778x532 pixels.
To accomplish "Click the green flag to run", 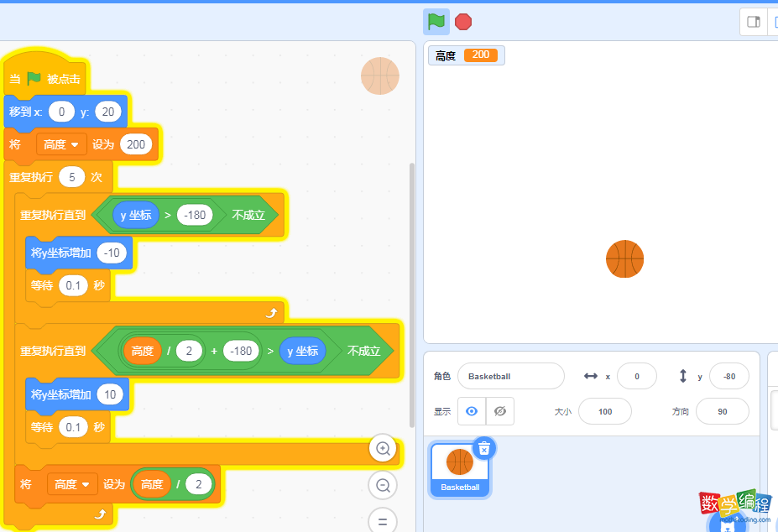I will (436, 22).
